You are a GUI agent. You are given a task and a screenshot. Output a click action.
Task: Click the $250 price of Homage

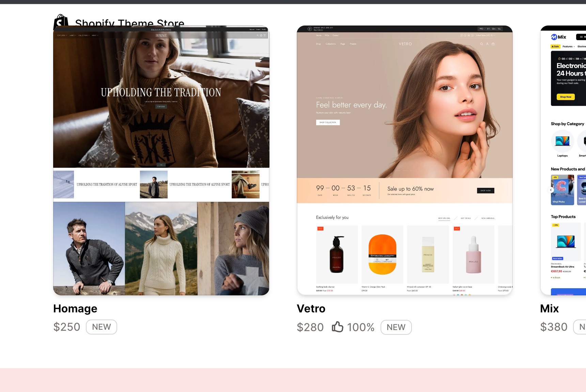pyautogui.click(x=67, y=327)
